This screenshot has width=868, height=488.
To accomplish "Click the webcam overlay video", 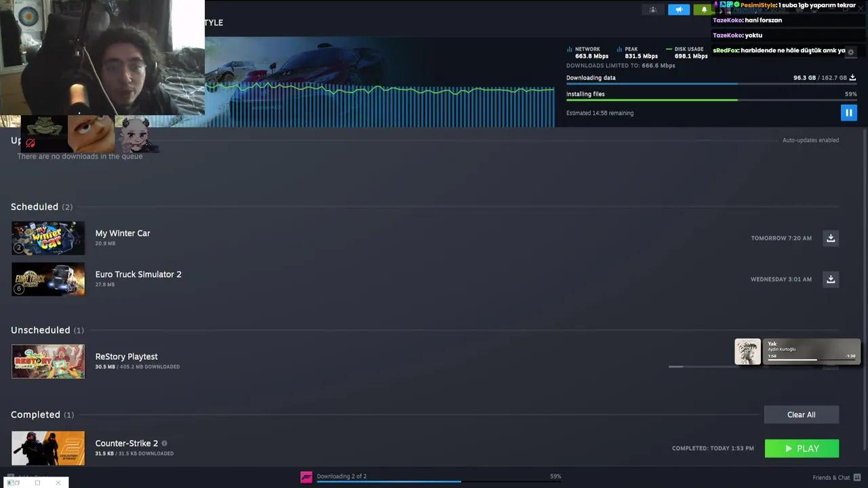I will (102, 58).
